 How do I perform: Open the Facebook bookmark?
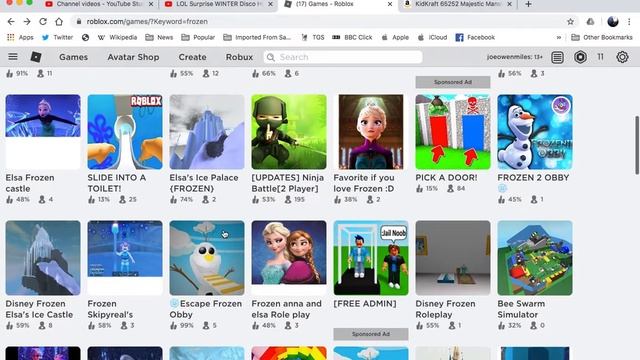coord(475,37)
